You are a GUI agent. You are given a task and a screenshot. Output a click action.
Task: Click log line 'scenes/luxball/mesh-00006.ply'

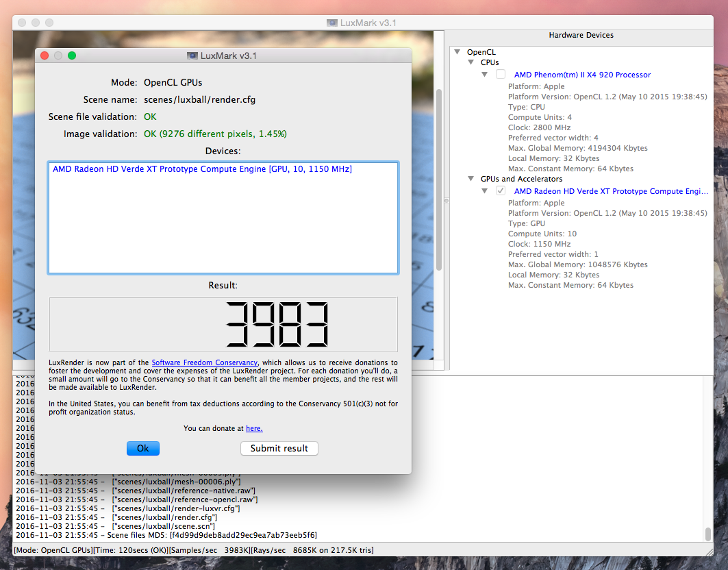(128, 482)
